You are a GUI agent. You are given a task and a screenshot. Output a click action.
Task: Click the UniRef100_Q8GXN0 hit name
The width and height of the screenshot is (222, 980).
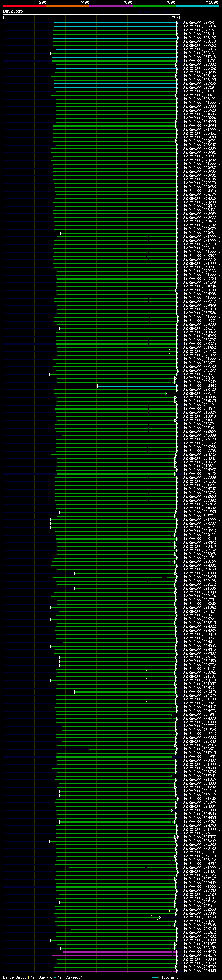click(x=199, y=137)
